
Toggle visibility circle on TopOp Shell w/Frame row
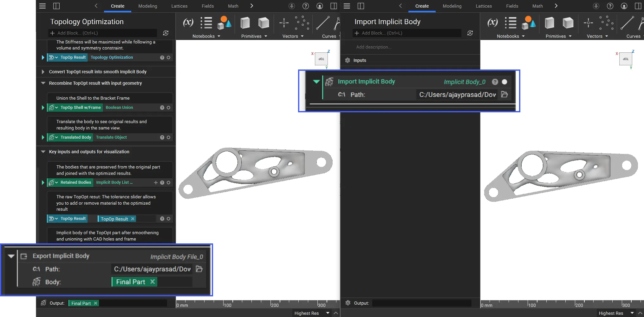tap(168, 108)
